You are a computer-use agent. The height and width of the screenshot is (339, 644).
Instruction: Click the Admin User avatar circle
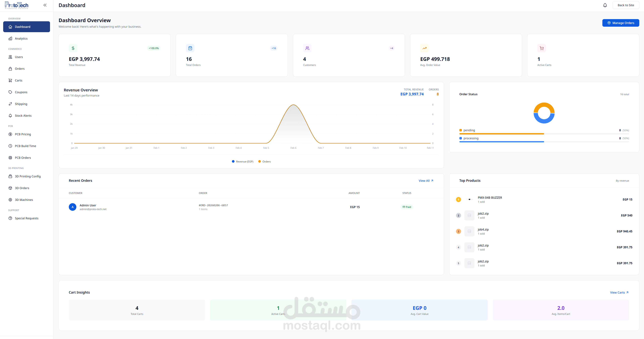(73, 207)
